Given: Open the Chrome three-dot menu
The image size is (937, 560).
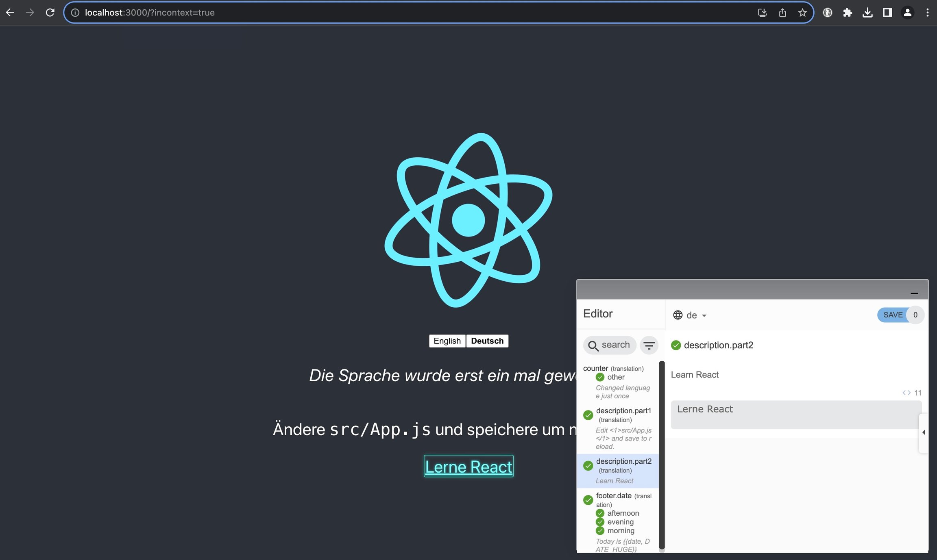Looking at the screenshot, I should 927,13.
